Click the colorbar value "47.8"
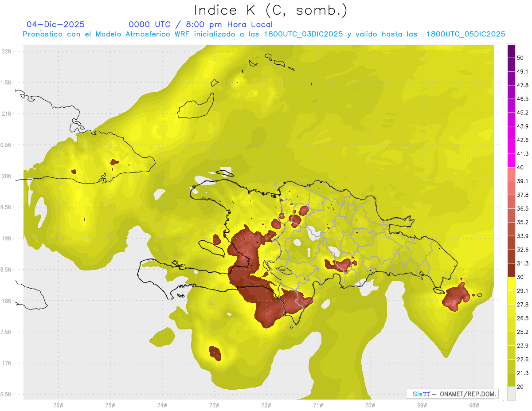532x411 pixels. click(x=522, y=85)
